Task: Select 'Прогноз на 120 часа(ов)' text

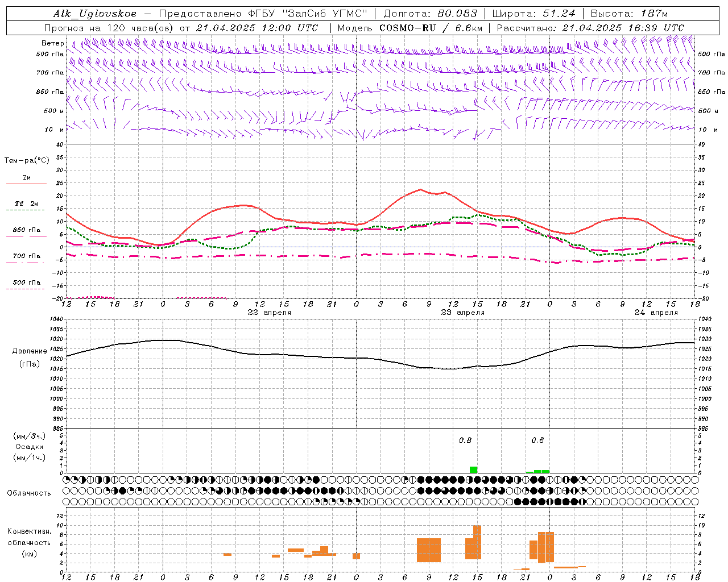Action: [109, 28]
